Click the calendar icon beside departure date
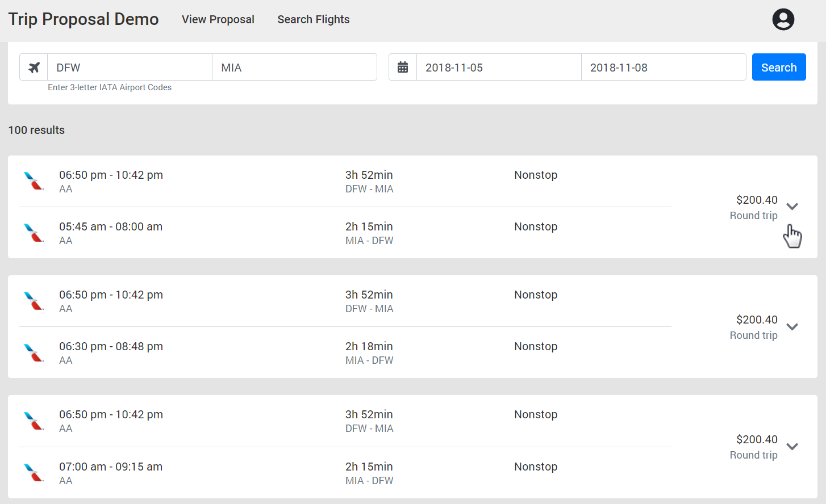 (x=403, y=68)
